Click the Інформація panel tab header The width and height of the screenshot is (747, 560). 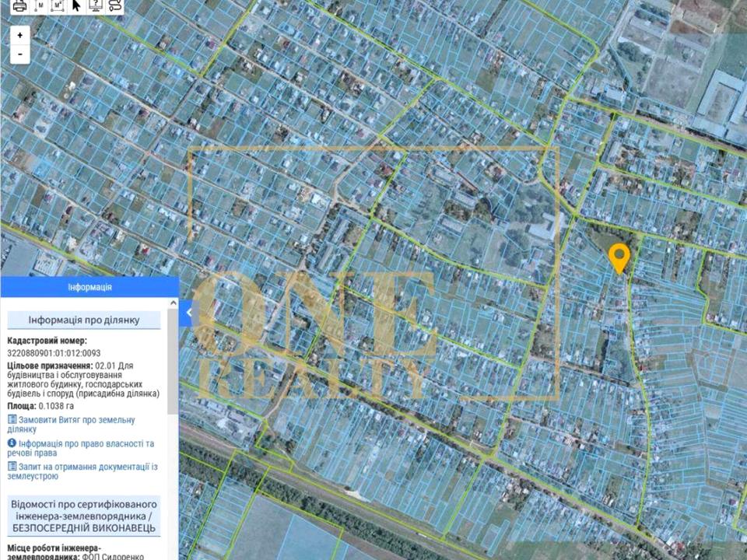click(x=89, y=287)
